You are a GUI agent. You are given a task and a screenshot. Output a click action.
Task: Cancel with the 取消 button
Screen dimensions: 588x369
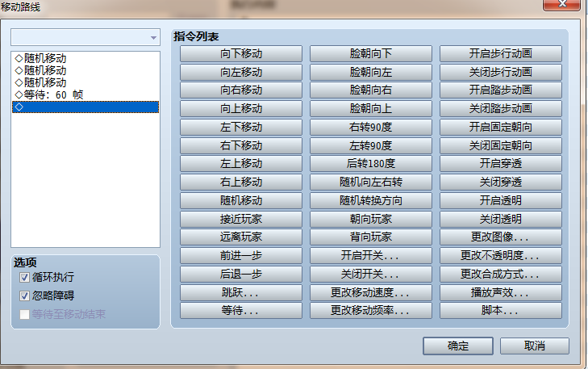click(535, 346)
